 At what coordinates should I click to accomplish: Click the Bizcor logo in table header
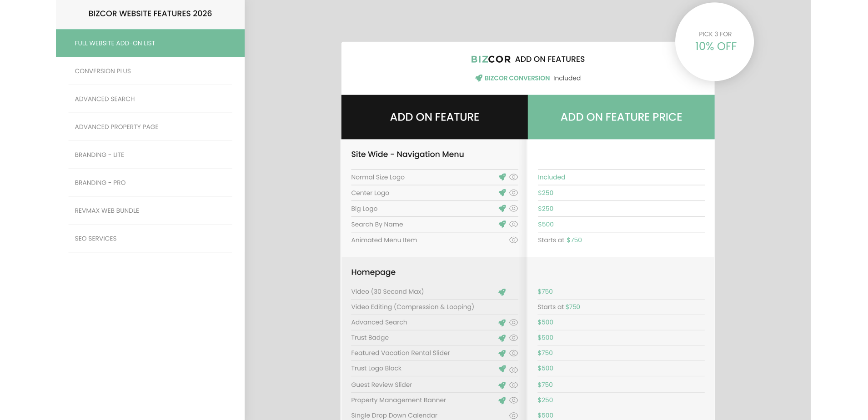491,60
